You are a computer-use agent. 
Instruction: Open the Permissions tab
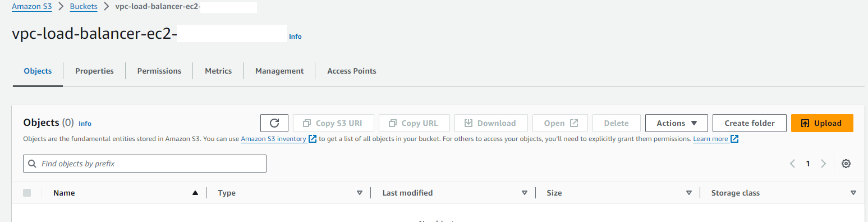[159, 71]
